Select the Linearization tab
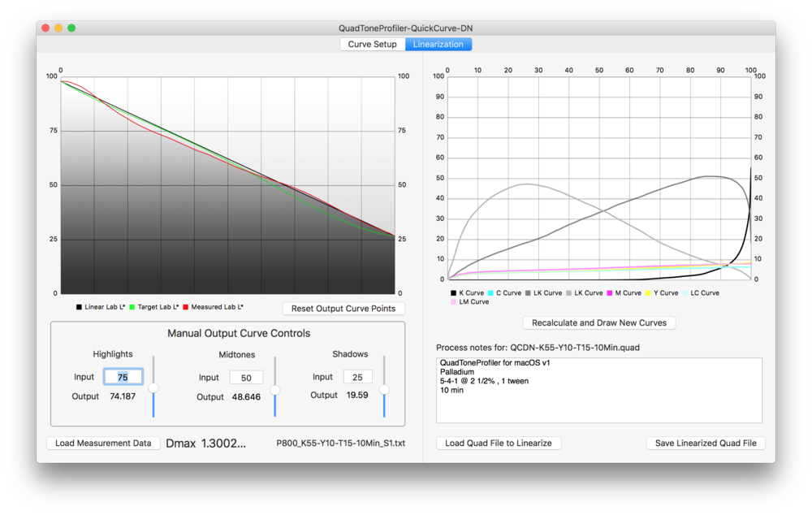The height and width of the screenshot is (515, 812). 438,44
